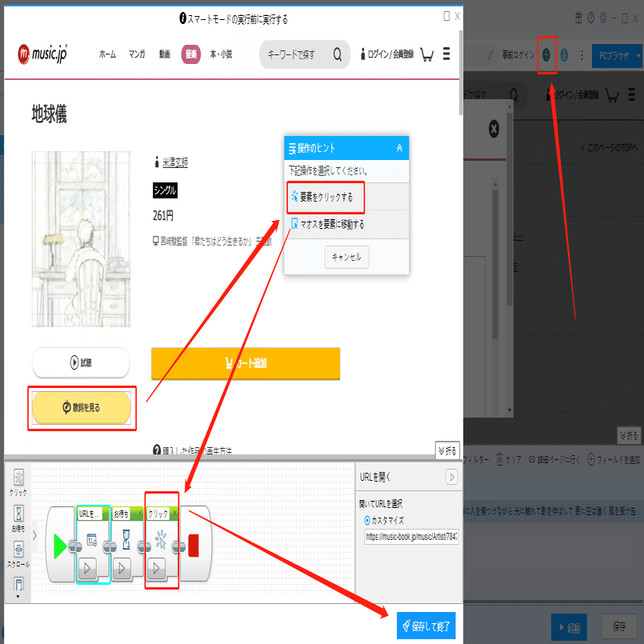The image size is (644, 644).
Task: Click the info icon in dialog title
Action: tap(182, 18)
